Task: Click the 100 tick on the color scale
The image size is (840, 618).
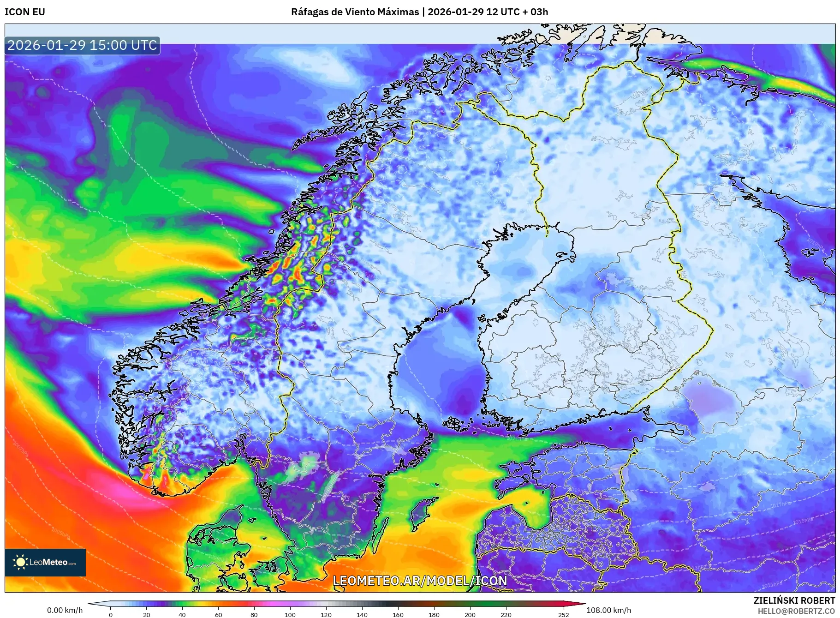Action: pos(290,615)
